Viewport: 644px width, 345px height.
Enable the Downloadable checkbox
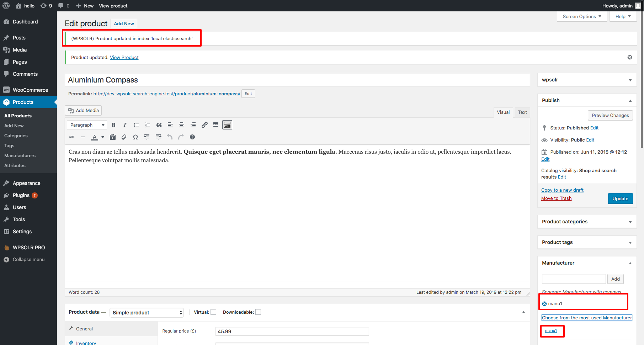point(258,312)
